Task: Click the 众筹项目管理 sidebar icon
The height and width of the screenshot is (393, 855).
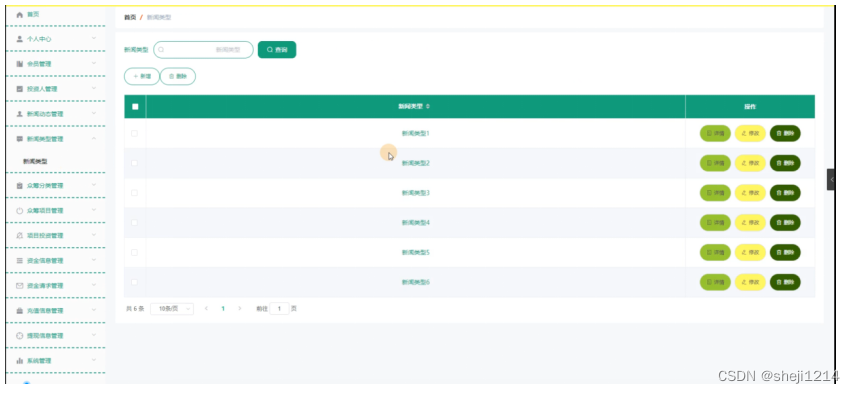Action: [x=20, y=211]
